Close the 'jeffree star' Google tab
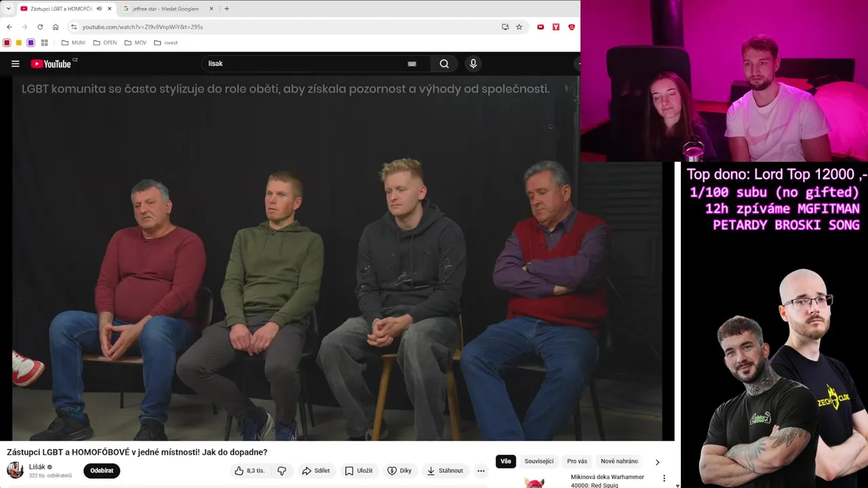 coord(212,9)
